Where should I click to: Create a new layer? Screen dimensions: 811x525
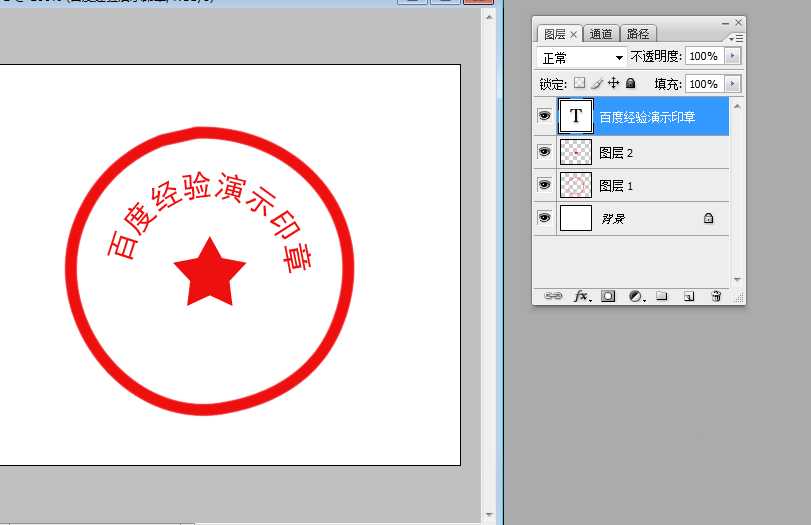(688, 296)
